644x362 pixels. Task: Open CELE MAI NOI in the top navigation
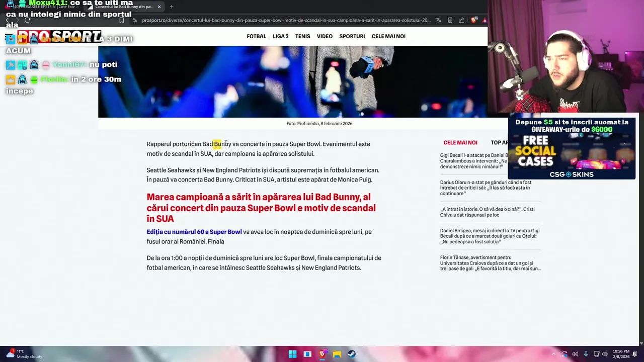(x=388, y=36)
